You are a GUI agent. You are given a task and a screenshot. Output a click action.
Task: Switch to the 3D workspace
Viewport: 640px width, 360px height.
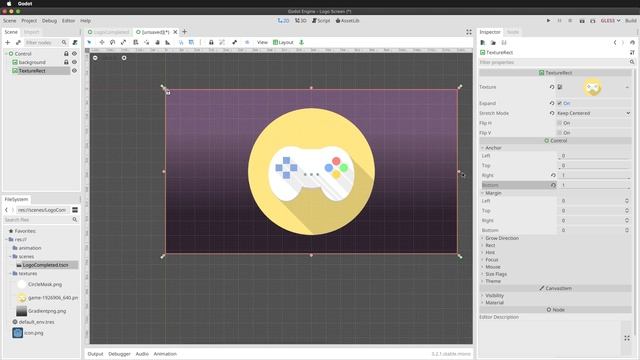pyautogui.click(x=301, y=20)
